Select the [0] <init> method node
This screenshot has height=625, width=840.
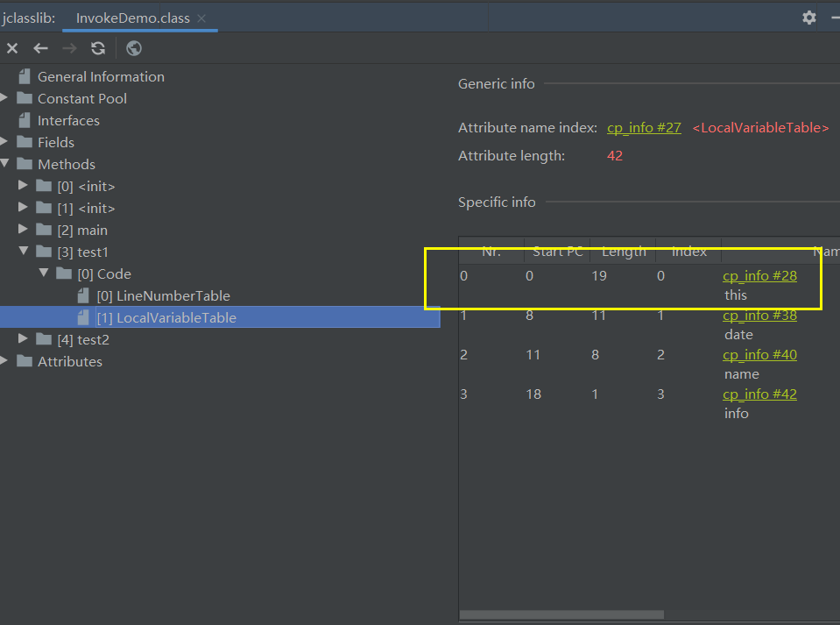point(86,187)
